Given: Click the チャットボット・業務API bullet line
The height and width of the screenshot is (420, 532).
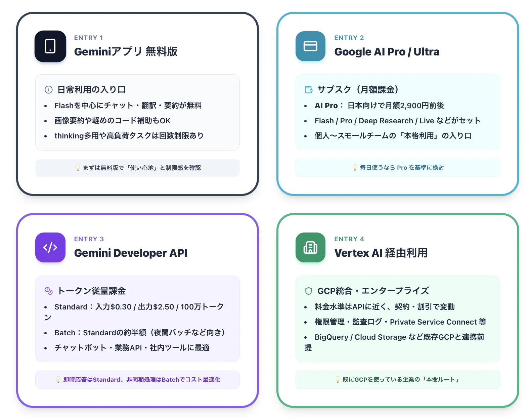Looking at the screenshot, I should click(x=132, y=348).
